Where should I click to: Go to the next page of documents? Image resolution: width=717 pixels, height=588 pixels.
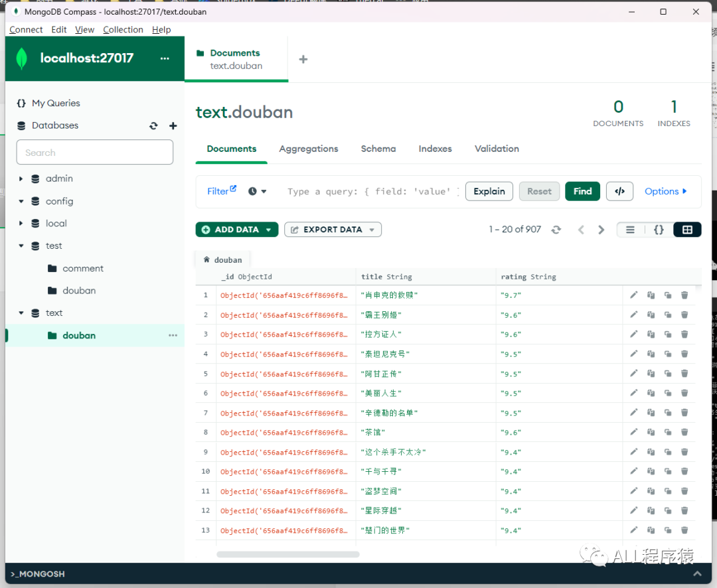pos(601,230)
